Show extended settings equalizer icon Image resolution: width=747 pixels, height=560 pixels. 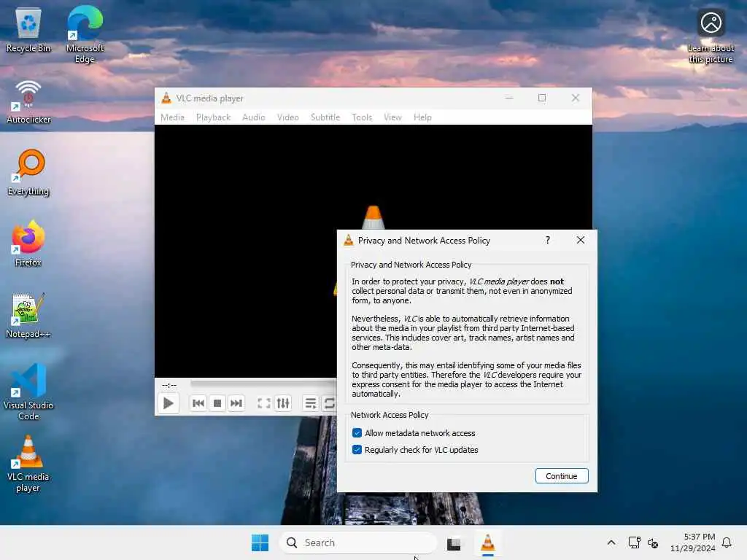tap(283, 403)
